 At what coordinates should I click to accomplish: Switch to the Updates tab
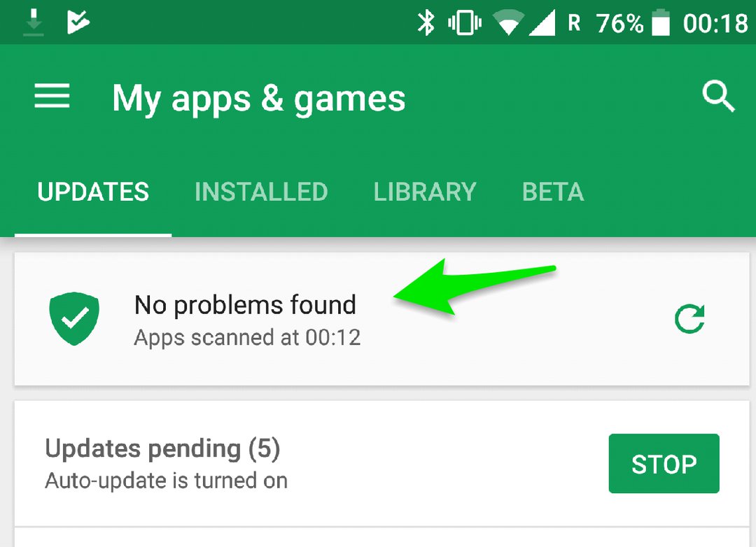[x=93, y=192]
